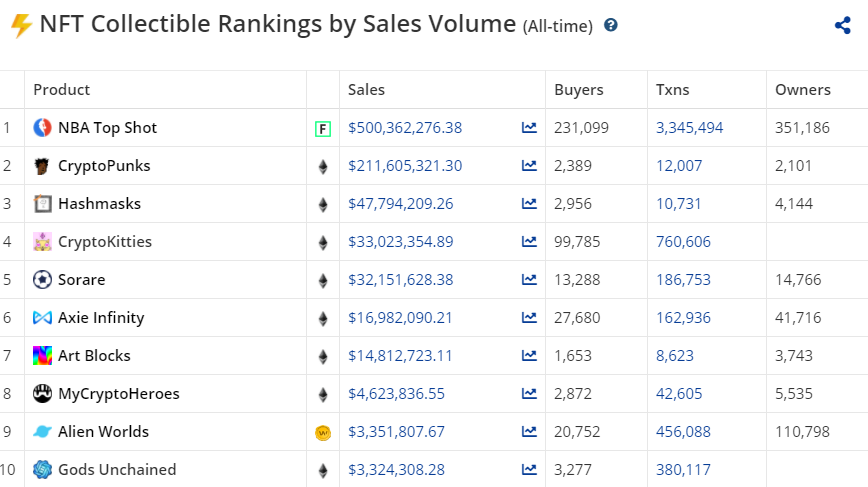
Task: Select buyers value 231,099
Action: [581, 128]
